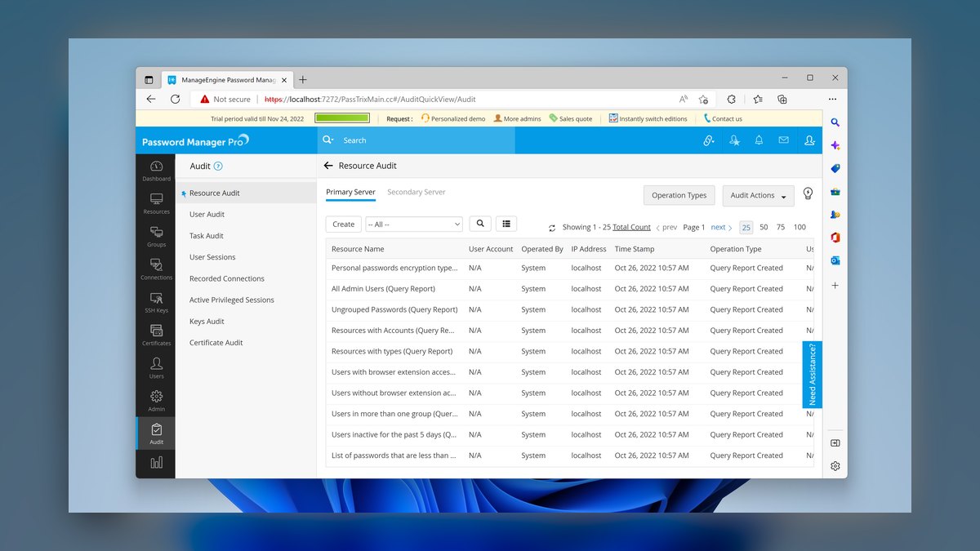Image resolution: width=980 pixels, height=551 pixels.
Task: Click Instantly switch editions link
Action: tap(648, 118)
